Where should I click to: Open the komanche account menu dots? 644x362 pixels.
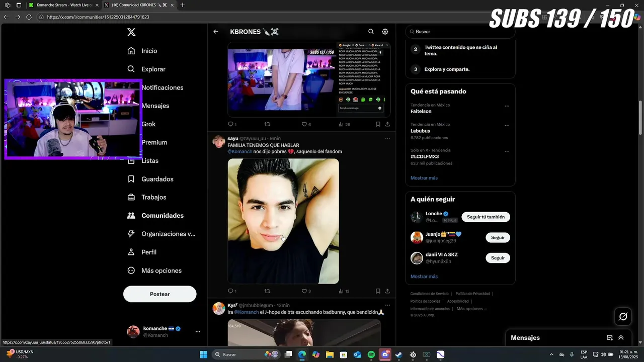[198, 332]
